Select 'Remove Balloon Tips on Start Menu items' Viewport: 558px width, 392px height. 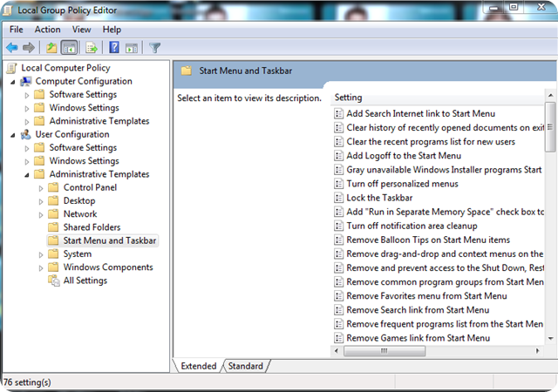coord(428,240)
